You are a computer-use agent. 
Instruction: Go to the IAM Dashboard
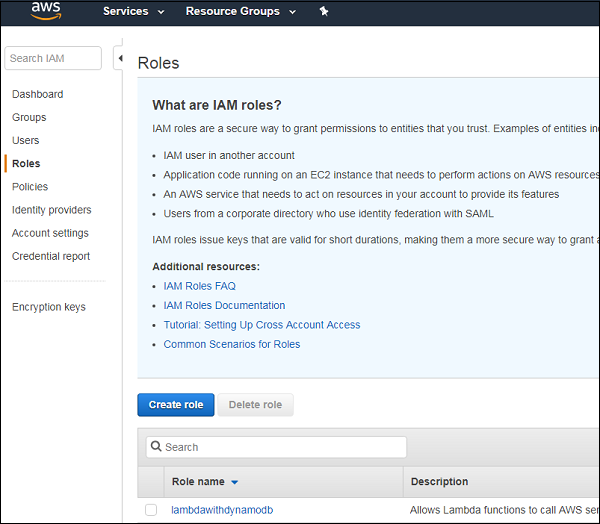coord(37,94)
